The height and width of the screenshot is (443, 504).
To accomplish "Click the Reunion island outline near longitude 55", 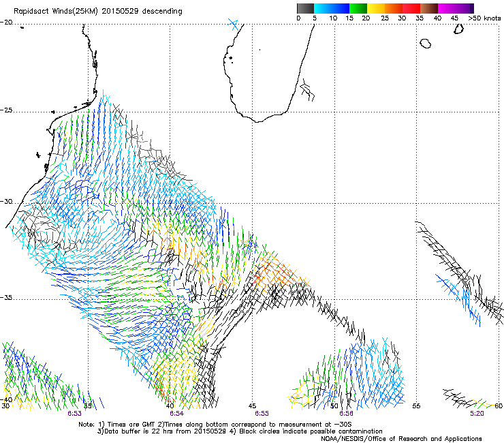I will click(x=425, y=44).
